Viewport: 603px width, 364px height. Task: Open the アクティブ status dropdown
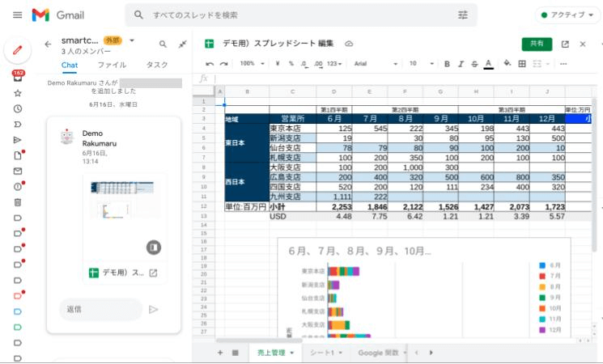(x=567, y=15)
